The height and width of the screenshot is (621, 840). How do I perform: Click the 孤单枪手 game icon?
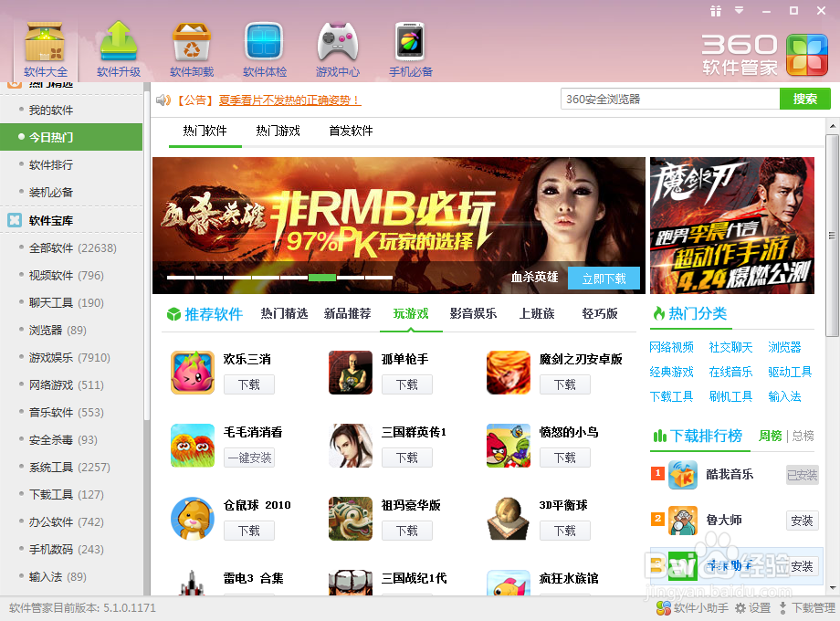point(351,373)
